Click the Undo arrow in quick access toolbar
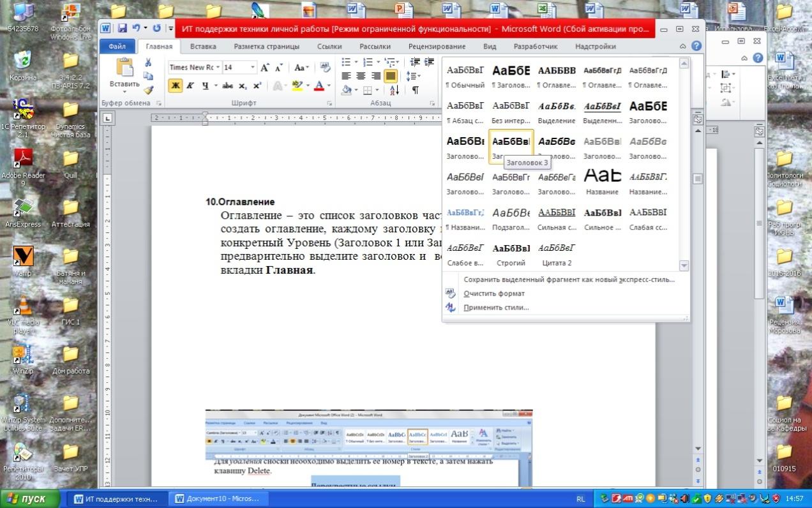The height and width of the screenshot is (508, 812). pyautogui.click(x=135, y=29)
